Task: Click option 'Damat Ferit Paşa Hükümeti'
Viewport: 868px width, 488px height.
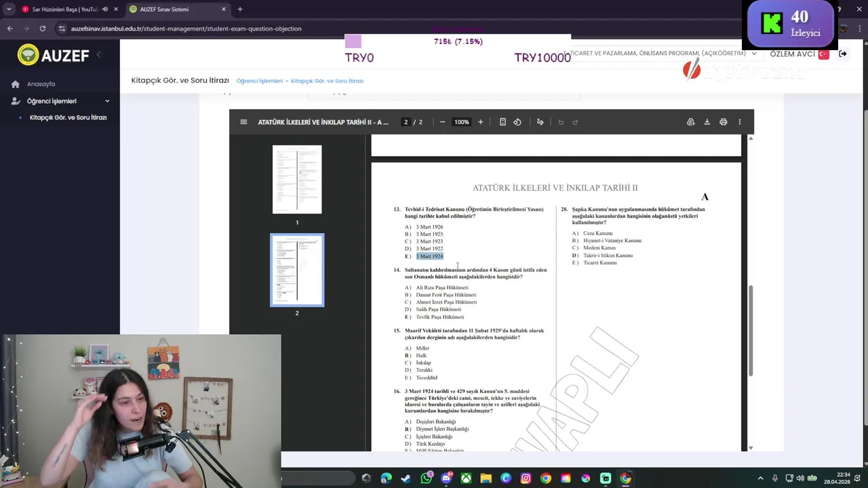Action: click(x=446, y=295)
